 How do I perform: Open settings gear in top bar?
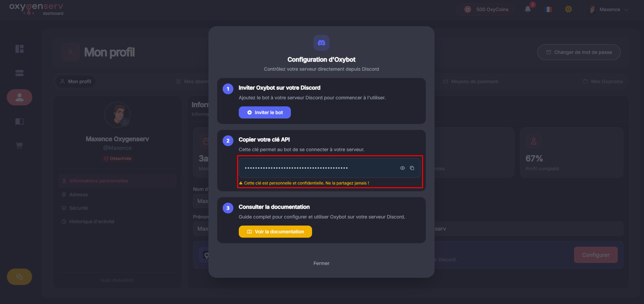(x=568, y=9)
